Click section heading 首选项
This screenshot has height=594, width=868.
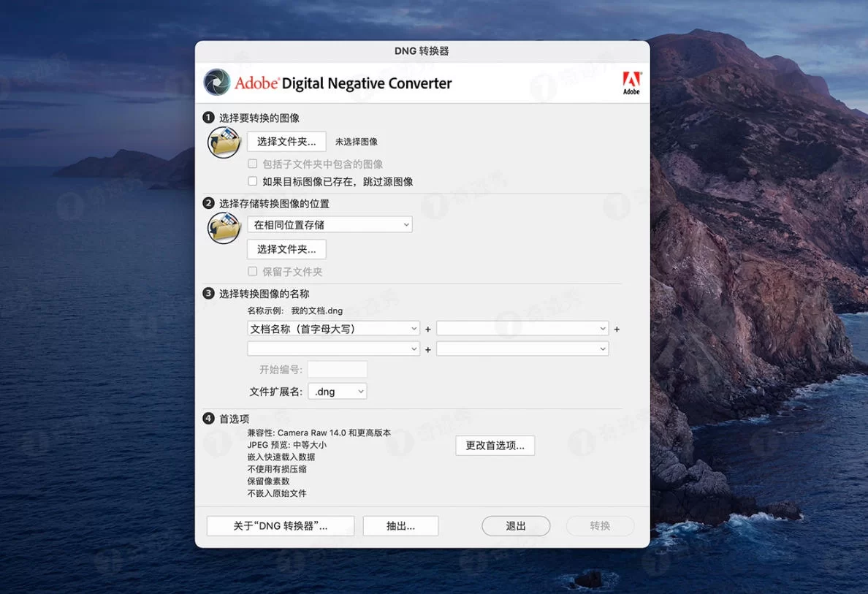pos(234,419)
